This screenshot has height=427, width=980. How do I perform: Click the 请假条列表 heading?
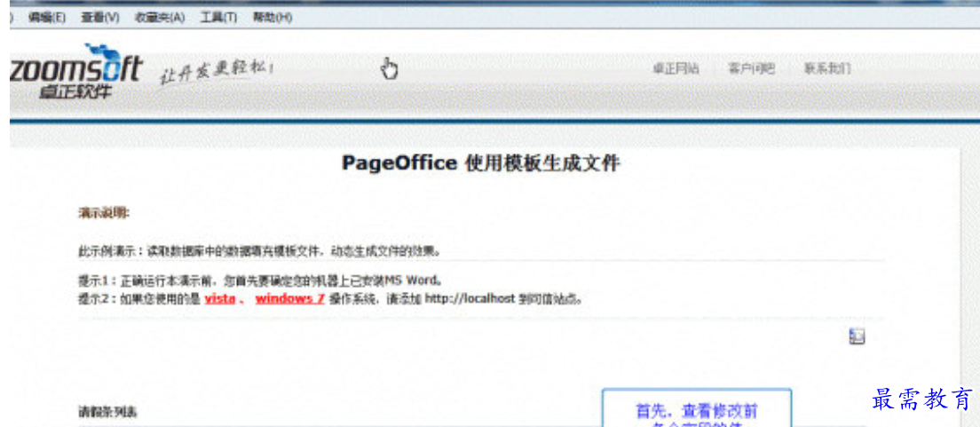tap(107, 413)
